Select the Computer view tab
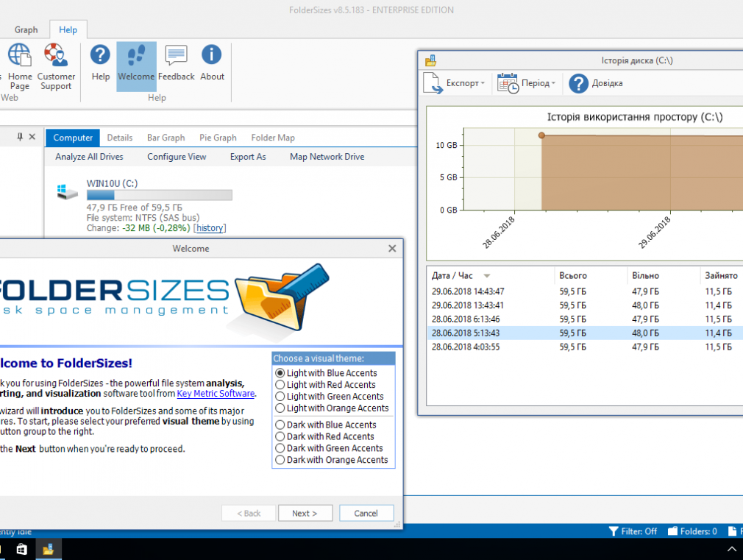The height and width of the screenshot is (560, 743). point(73,138)
